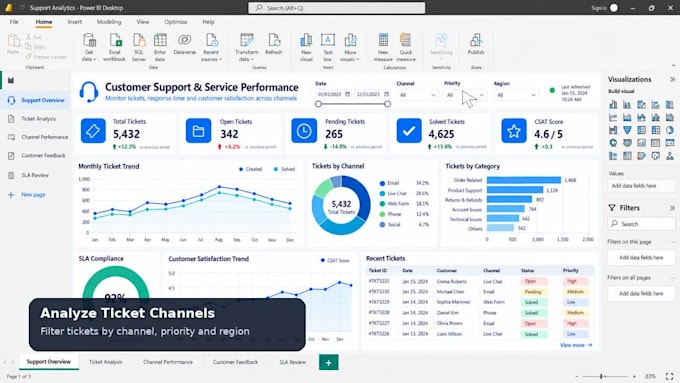Open the Enter data table tool
Image resolution: width=680 pixels, height=383 pixels.
point(160,47)
